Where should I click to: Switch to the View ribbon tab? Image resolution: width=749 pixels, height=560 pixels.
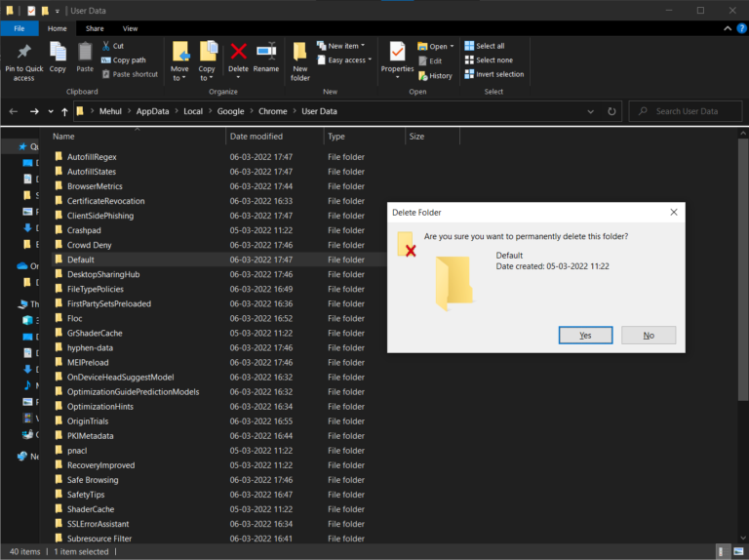point(130,29)
